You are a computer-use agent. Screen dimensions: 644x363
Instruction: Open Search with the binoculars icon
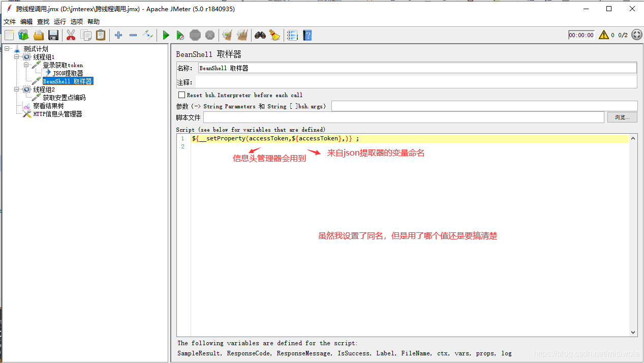pos(260,35)
